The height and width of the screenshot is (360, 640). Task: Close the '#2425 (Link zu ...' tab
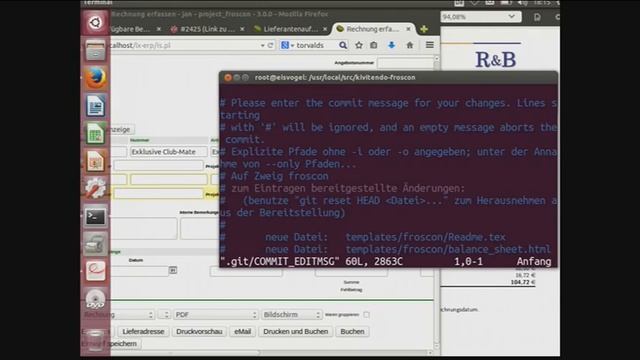click(x=242, y=29)
